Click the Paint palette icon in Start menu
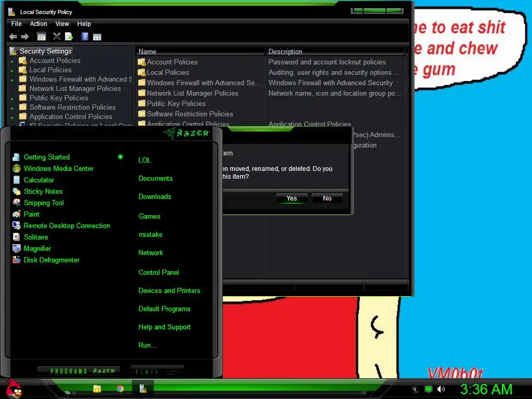The width and height of the screenshot is (532, 399). (x=16, y=214)
